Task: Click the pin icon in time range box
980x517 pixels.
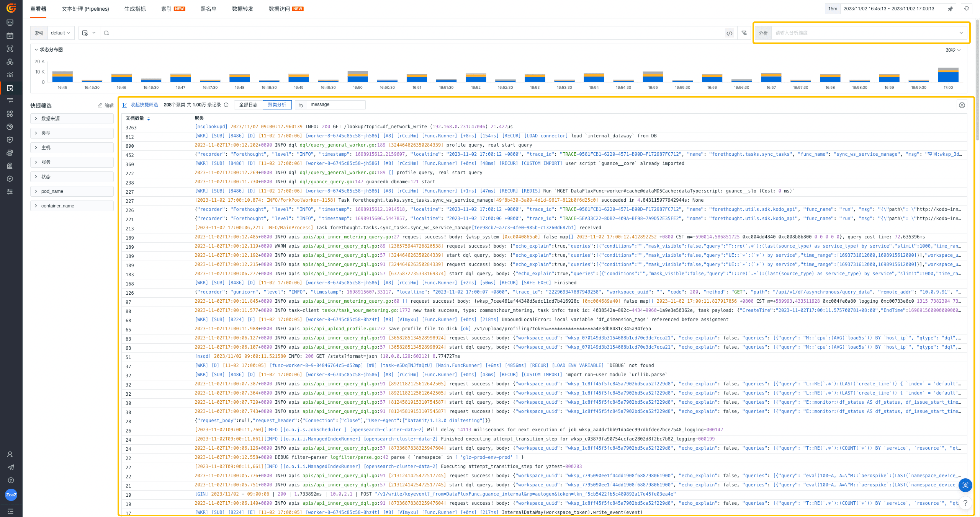Action: click(950, 9)
